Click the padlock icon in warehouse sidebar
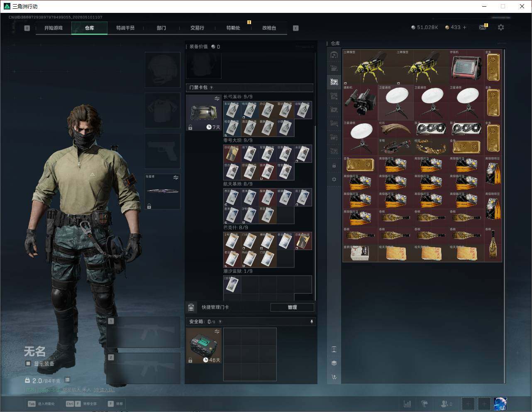Image resolution: width=532 pixels, height=412 pixels. coord(334,166)
